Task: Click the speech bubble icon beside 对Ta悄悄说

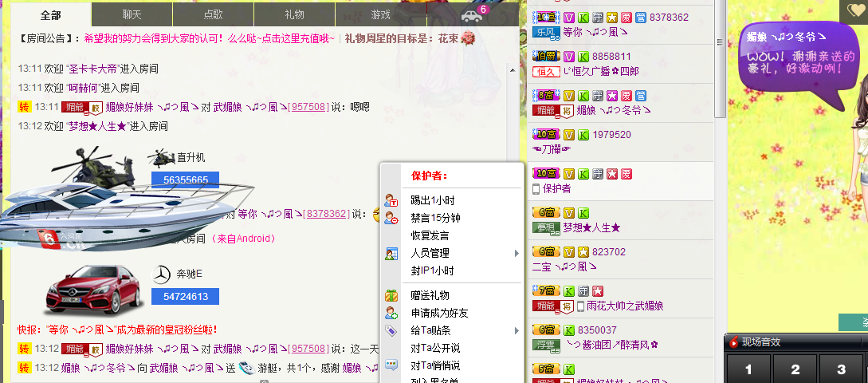Action: click(391, 365)
